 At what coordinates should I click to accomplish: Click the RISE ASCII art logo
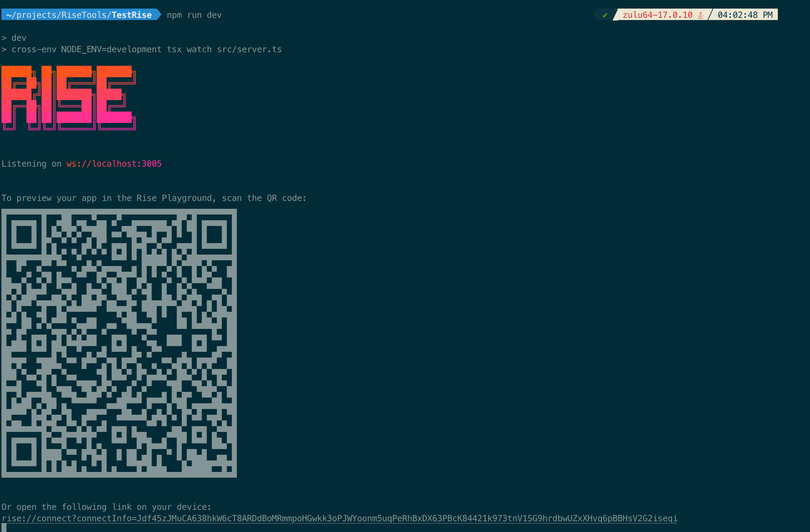(69, 98)
